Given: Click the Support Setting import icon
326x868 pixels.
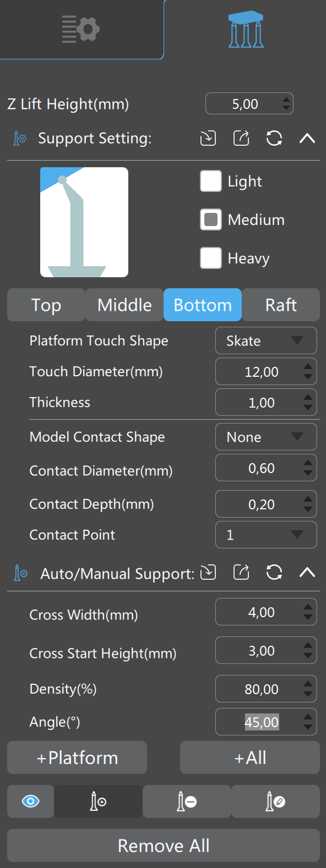Looking at the screenshot, I should click(208, 138).
